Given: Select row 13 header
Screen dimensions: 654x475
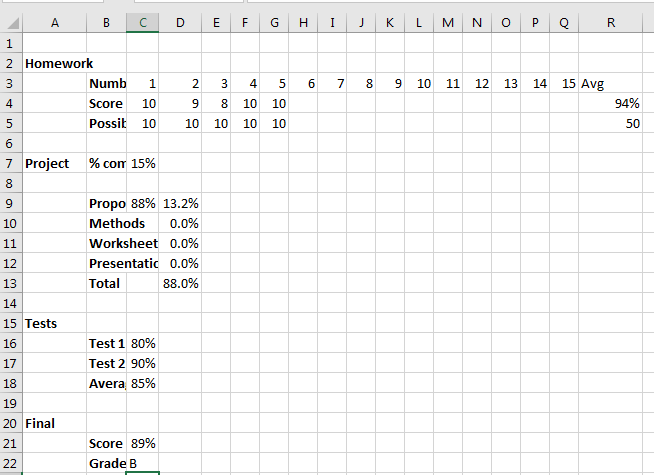Looking at the screenshot, I should click(x=10, y=283).
